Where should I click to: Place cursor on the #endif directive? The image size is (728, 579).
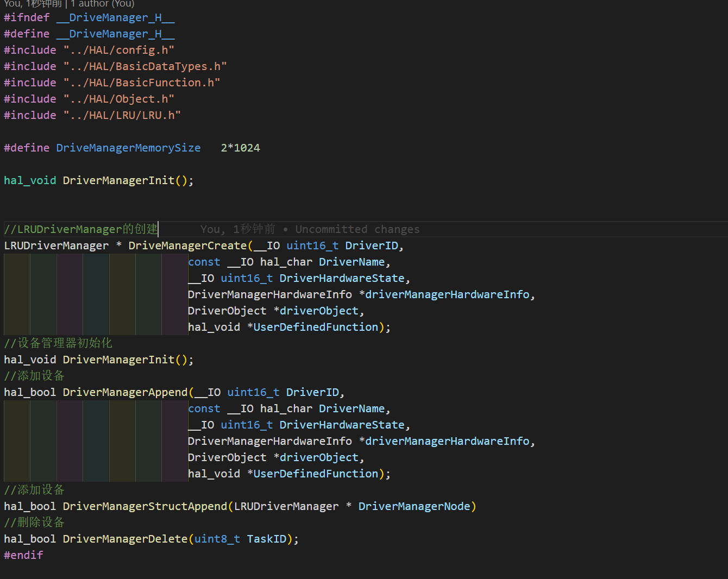coord(23,555)
